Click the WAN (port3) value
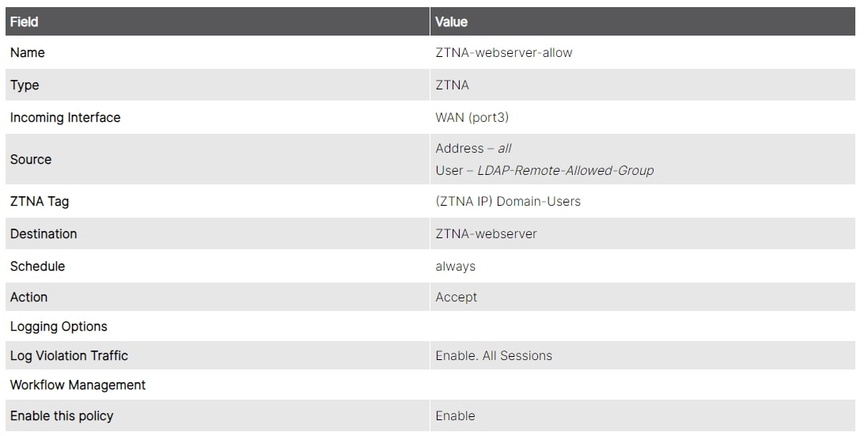 click(472, 118)
